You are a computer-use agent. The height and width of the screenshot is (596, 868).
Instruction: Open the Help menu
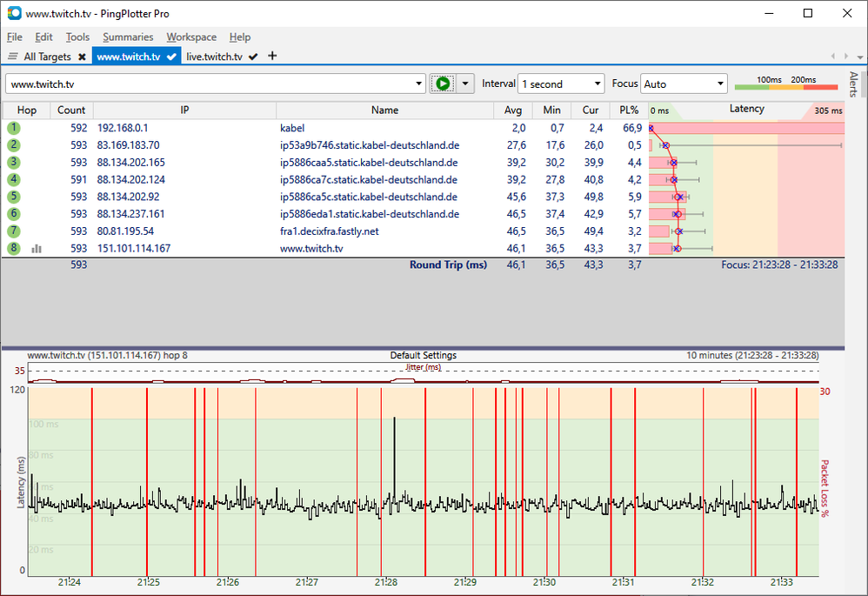click(240, 37)
